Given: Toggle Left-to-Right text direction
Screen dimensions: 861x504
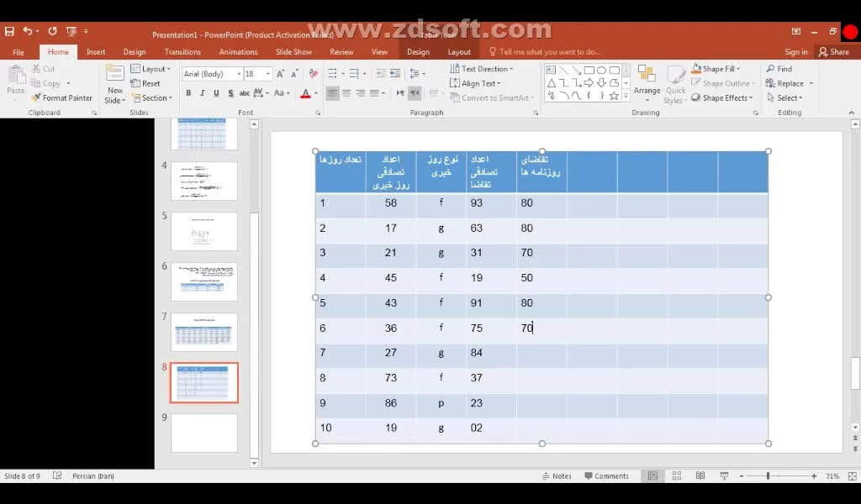Looking at the screenshot, I should click(x=400, y=93).
